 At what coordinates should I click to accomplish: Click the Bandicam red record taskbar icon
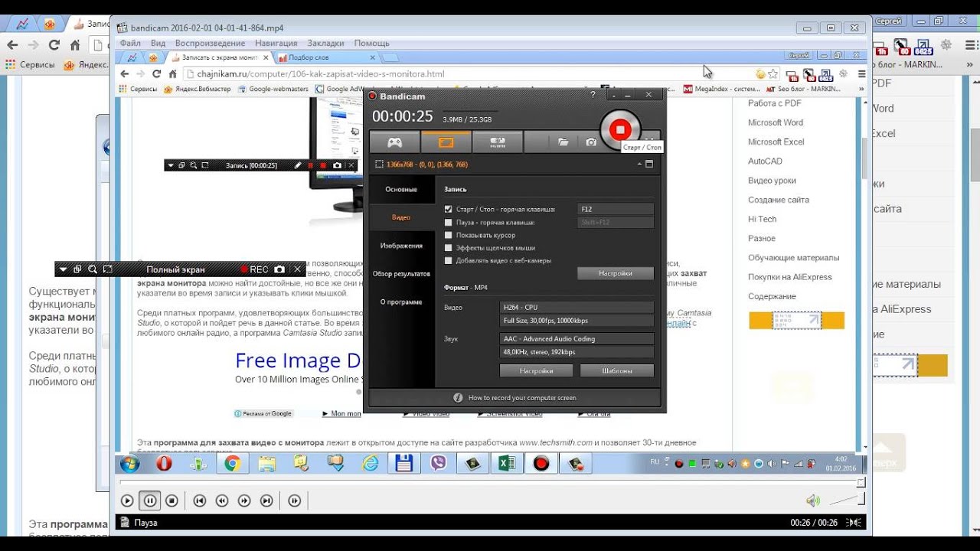[541, 463]
